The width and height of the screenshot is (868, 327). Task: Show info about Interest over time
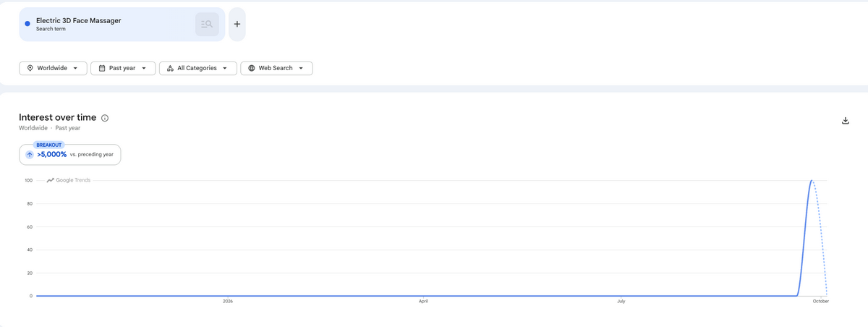[105, 118]
